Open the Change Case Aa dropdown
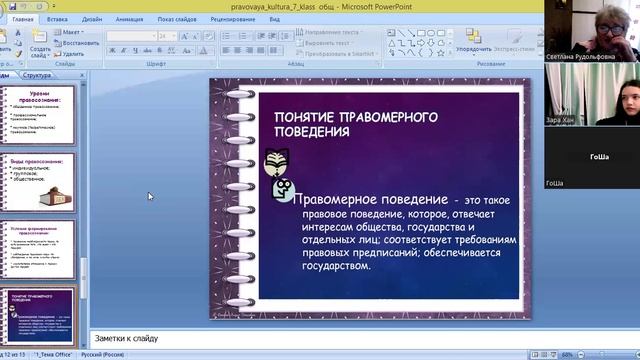Screen dimensions: 640x360 coord(187,51)
